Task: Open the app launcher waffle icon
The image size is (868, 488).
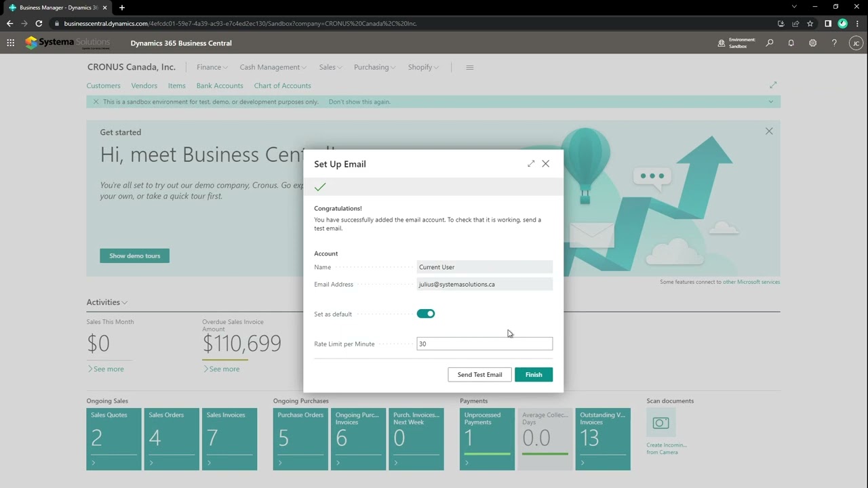Action: 10,43
